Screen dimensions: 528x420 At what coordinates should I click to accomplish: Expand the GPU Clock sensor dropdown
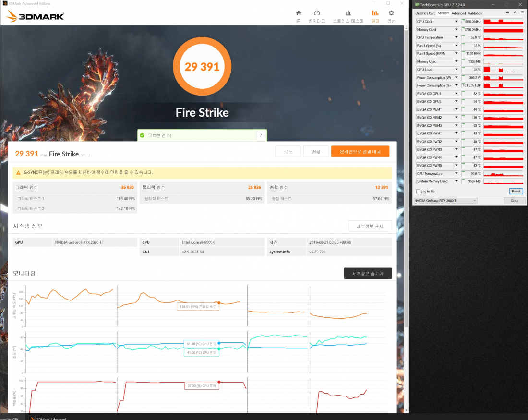(x=456, y=22)
